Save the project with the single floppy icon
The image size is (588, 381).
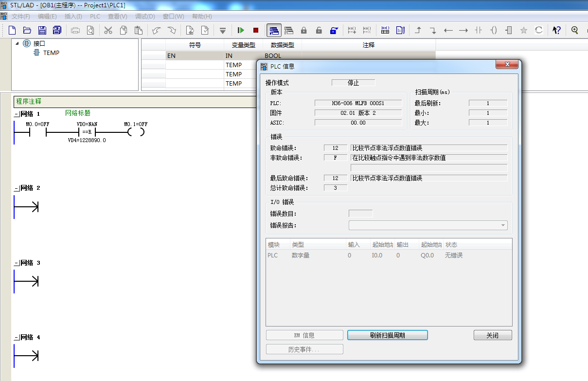(x=42, y=30)
